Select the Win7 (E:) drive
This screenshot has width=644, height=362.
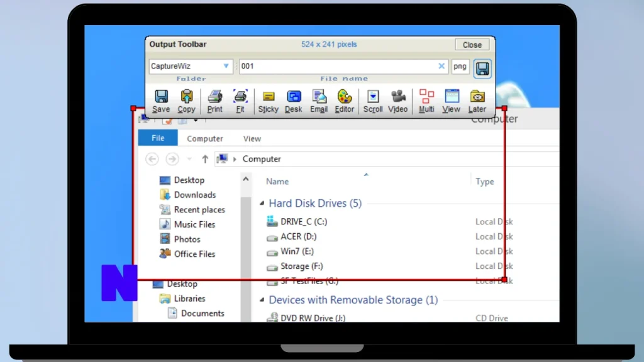[x=290, y=251]
